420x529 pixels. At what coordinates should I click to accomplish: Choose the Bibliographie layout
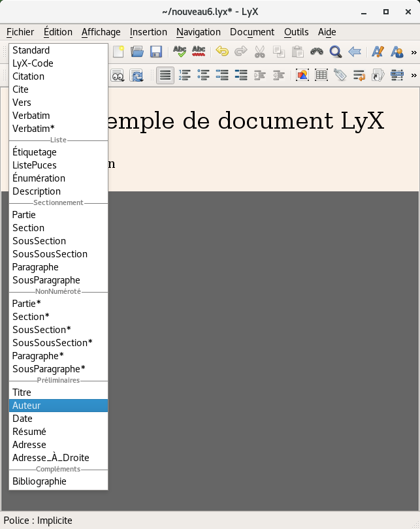coord(58,481)
